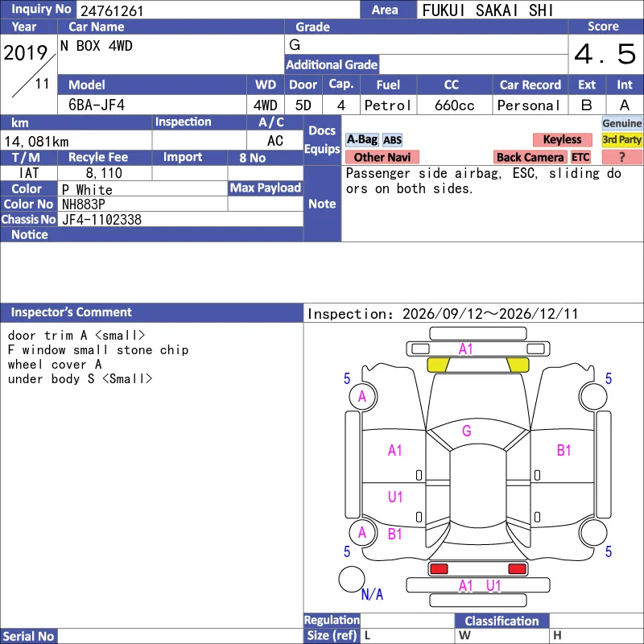Click the Inspector's Comment header
Image resolution: width=644 pixels, height=644 pixels.
[151, 312]
